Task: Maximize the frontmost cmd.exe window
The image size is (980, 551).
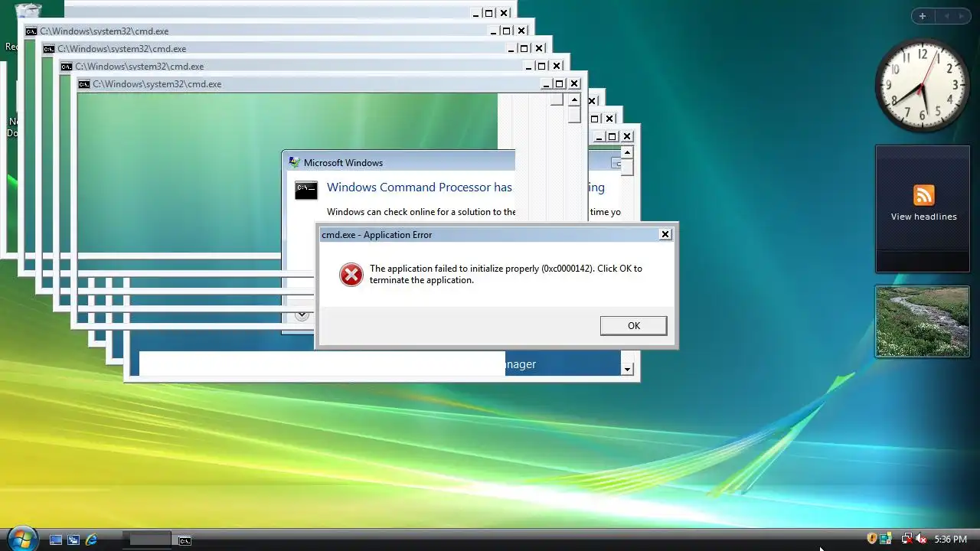Action: click(560, 84)
